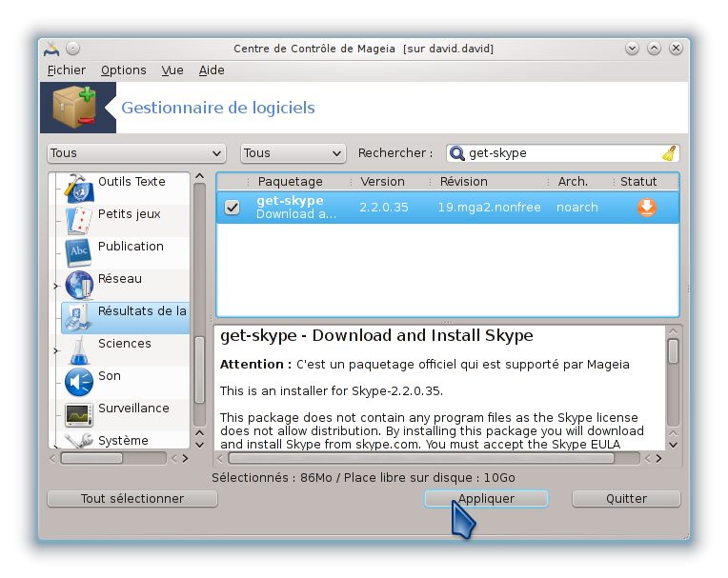Click the magnifier search icon
This screenshot has height=578, width=728.
pyautogui.click(x=457, y=153)
